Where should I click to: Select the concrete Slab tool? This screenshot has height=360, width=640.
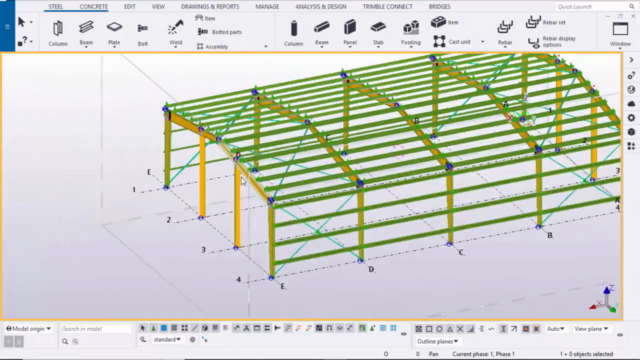coord(378,33)
